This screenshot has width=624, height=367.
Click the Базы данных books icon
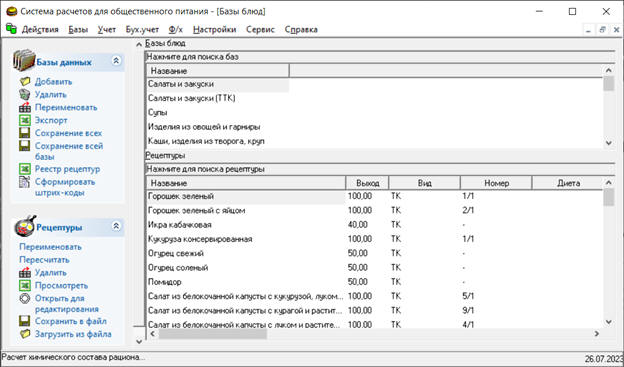point(23,60)
